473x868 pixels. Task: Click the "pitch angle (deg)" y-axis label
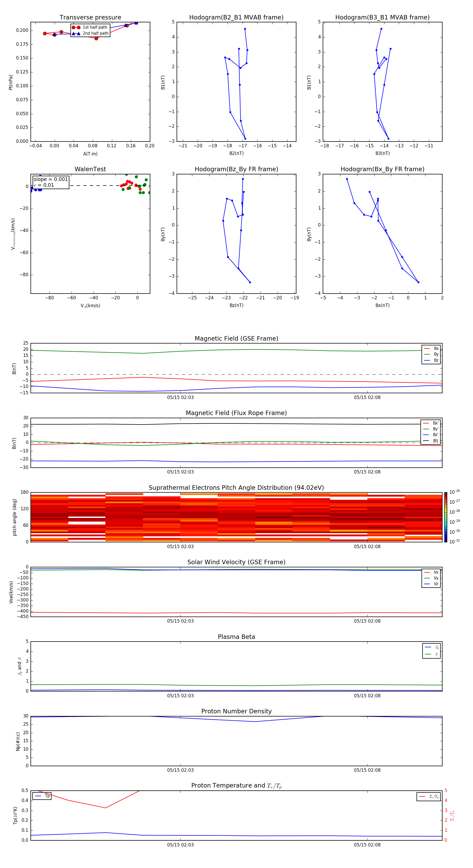coord(14,517)
